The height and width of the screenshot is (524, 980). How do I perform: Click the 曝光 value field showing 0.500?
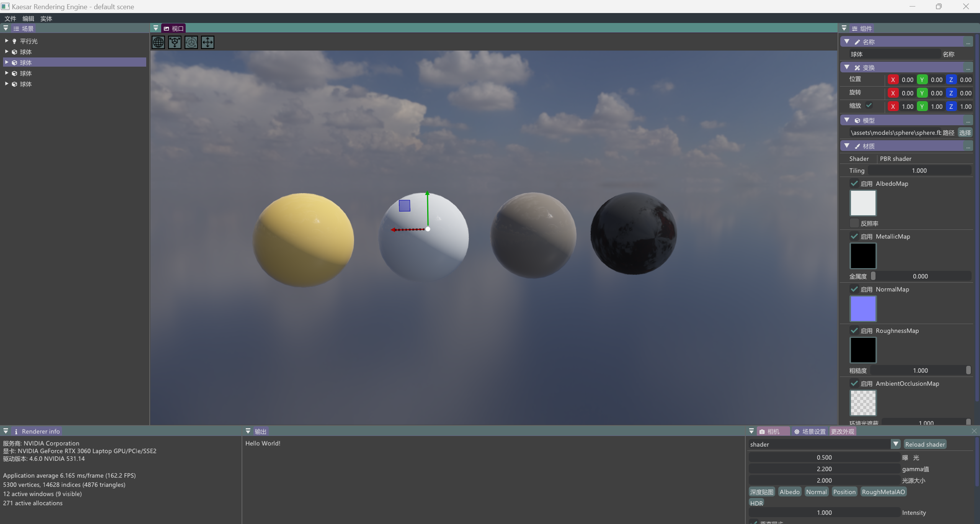(x=824, y=457)
